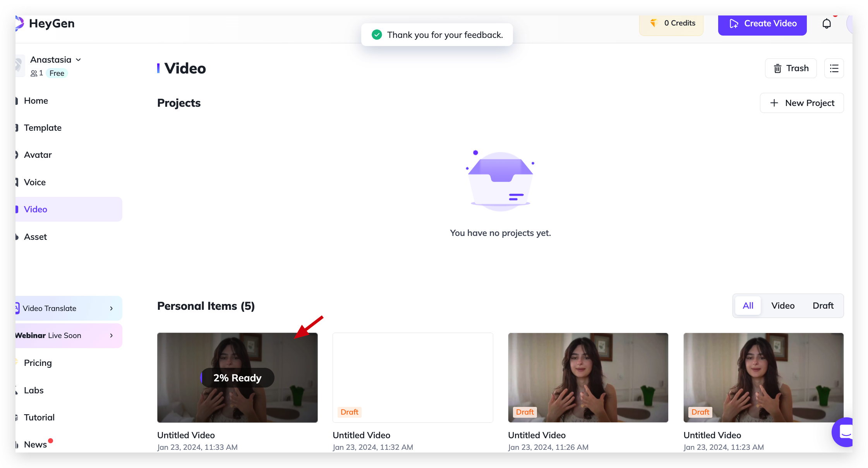Open the Avatar sidebar item
The image size is (868, 468).
[x=38, y=155]
